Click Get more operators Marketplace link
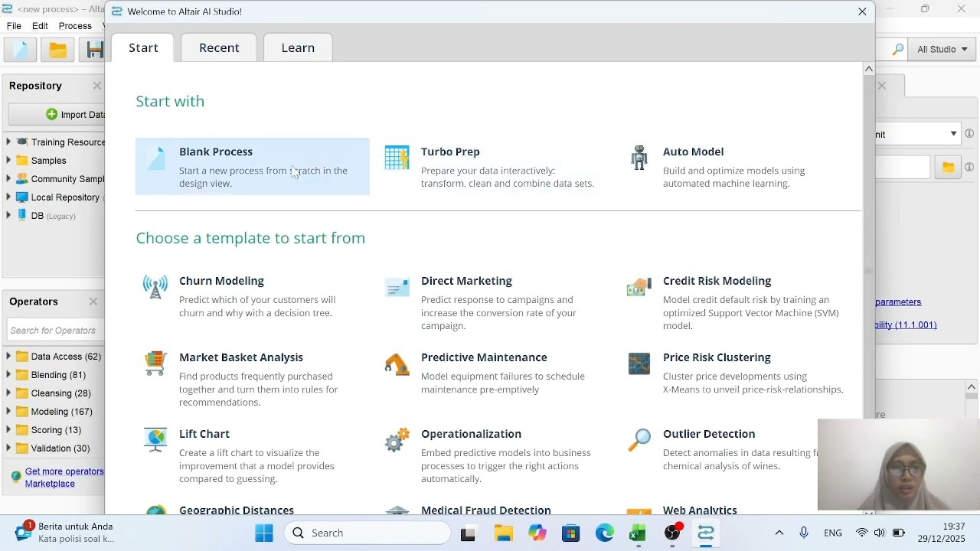 click(64, 478)
